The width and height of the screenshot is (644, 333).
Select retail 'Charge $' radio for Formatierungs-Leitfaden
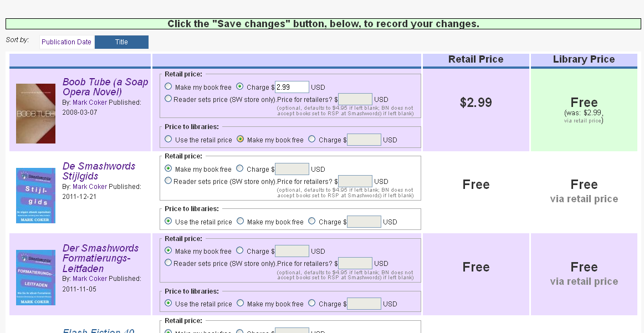pos(240,250)
